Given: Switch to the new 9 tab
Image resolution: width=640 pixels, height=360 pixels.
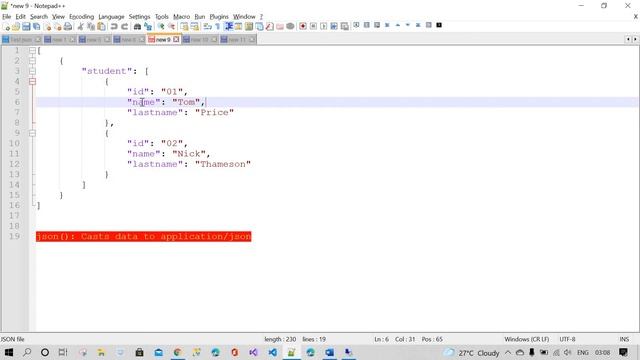Looking at the screenshot, I should 163,40.
